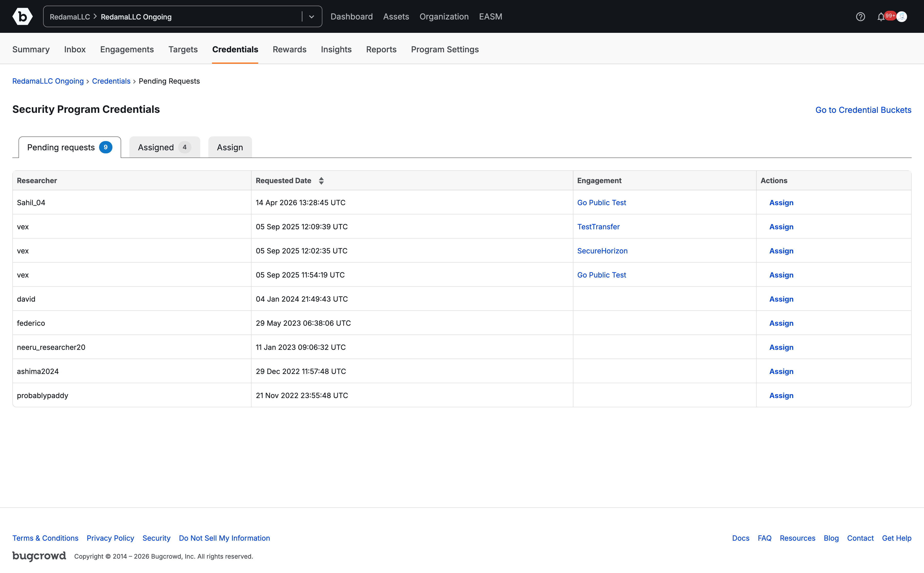The image size is (924, 573).
Task: Open the SecureHorizon engagement link
Action: 602,251
